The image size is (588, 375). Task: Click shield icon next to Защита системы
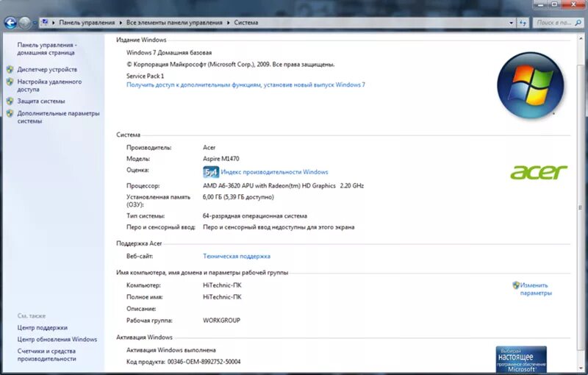[x=10, y=101]
